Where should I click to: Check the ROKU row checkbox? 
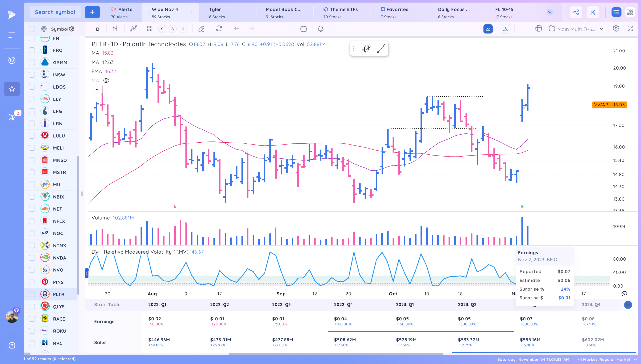click(32, 331)
